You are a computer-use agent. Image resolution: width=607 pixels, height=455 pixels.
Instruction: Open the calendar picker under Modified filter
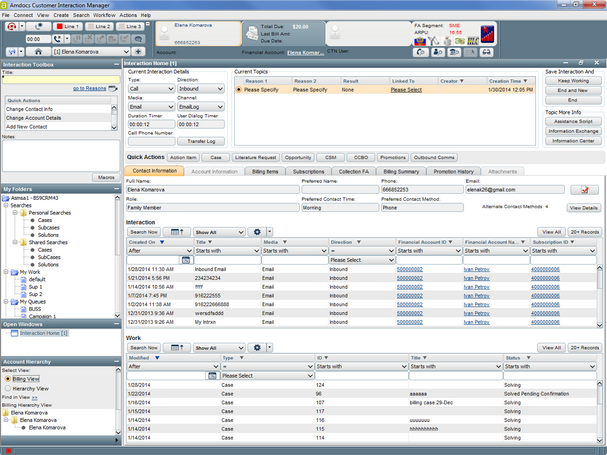click(x=212, y=376)
